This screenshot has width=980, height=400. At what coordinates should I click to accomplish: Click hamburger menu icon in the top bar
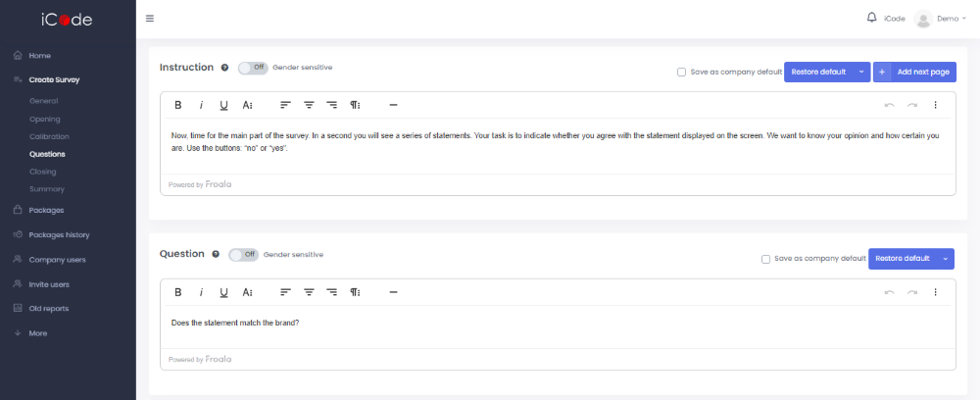pyautogui.click(x=150, y=18)
